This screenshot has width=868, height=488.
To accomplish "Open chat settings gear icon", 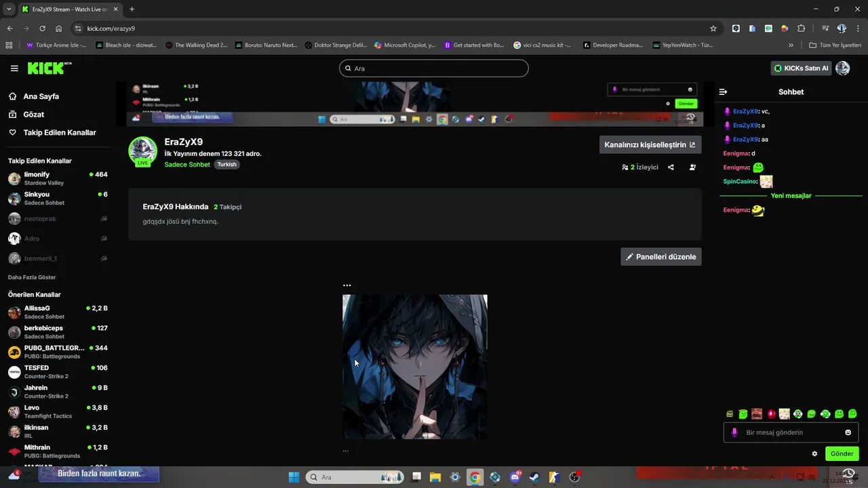I will coord(814,454).
